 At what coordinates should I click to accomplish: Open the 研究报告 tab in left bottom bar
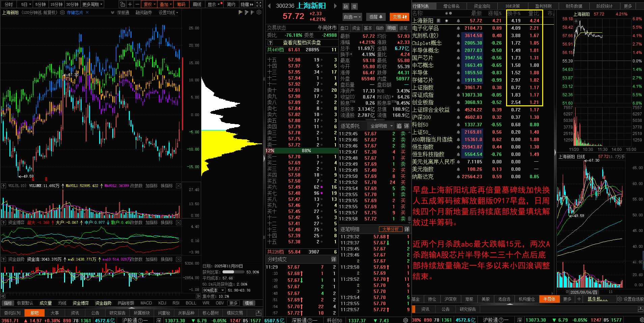[x=117, y=313]
